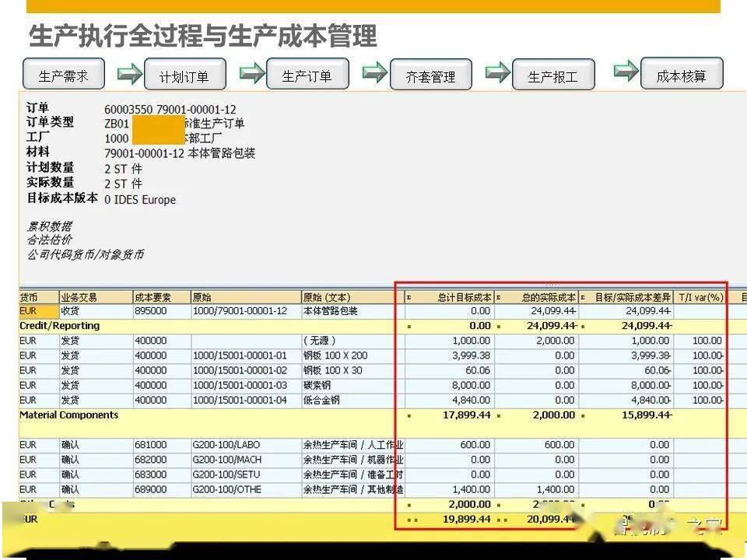
Task: Click sum icon in 总计目标成本 column header
Action: [409, 297]
